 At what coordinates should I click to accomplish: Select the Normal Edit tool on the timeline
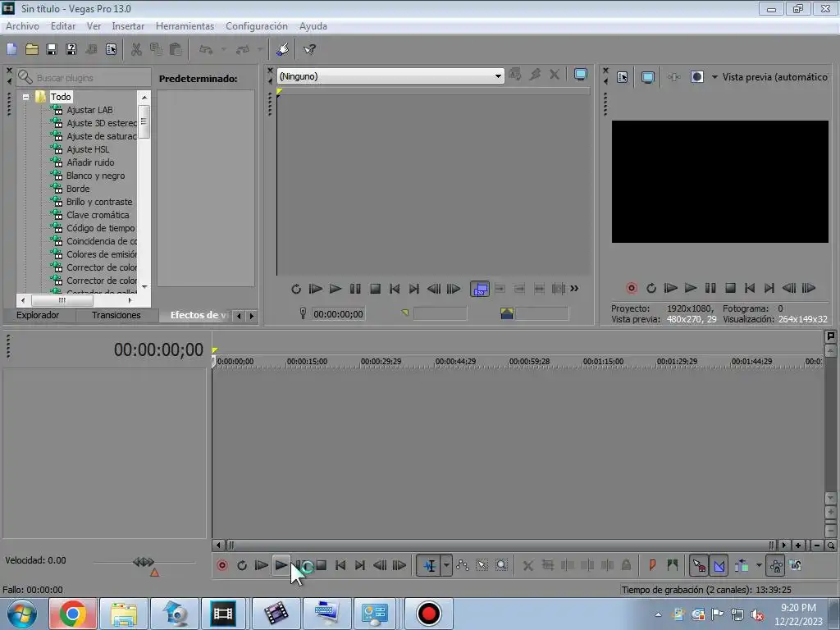(430, 565)
